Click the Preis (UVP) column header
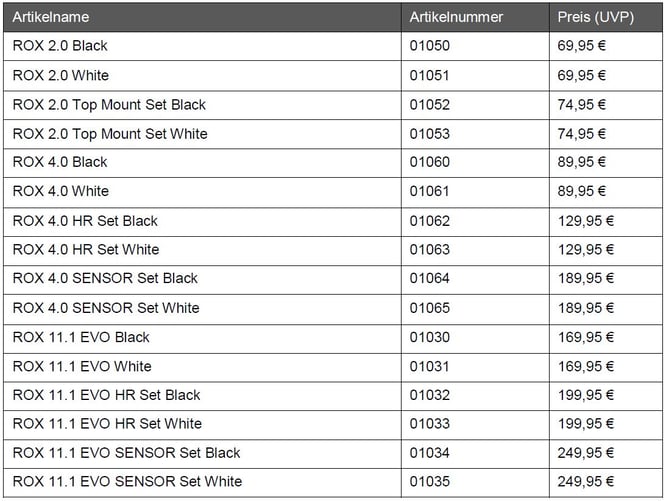The image size is (666, 501). click(x=596, y=17)
